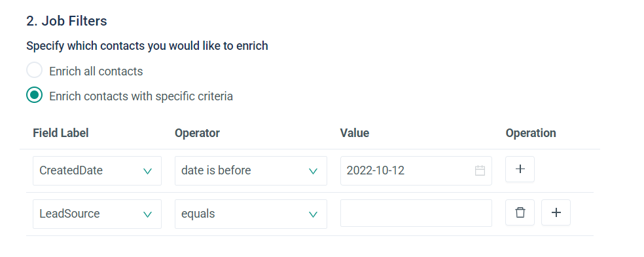The width and height of the screenshot is (644, 257).
Task: Click the chevron arrow beside CreatedDate
Action: click(x=147, y=171)
